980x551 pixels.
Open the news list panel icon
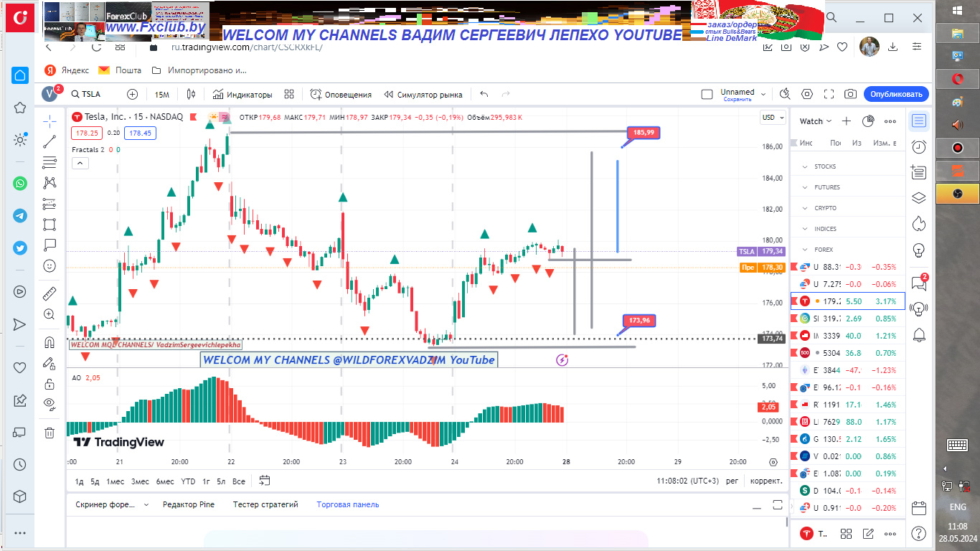[919, 172]
